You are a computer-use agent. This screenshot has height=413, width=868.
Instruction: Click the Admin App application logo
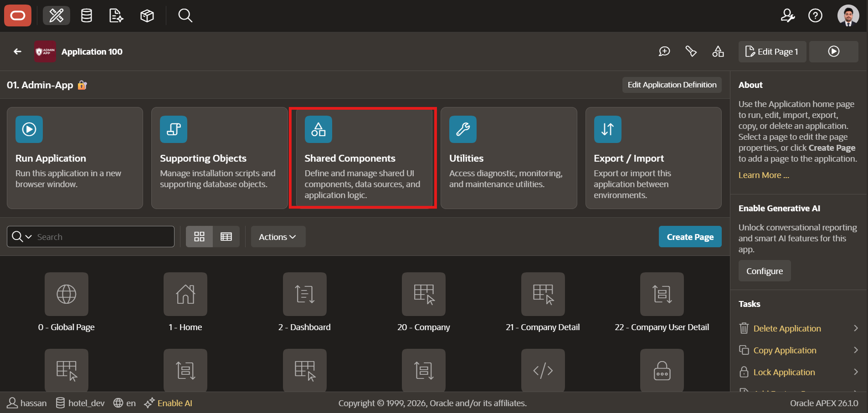coord(45,51)
